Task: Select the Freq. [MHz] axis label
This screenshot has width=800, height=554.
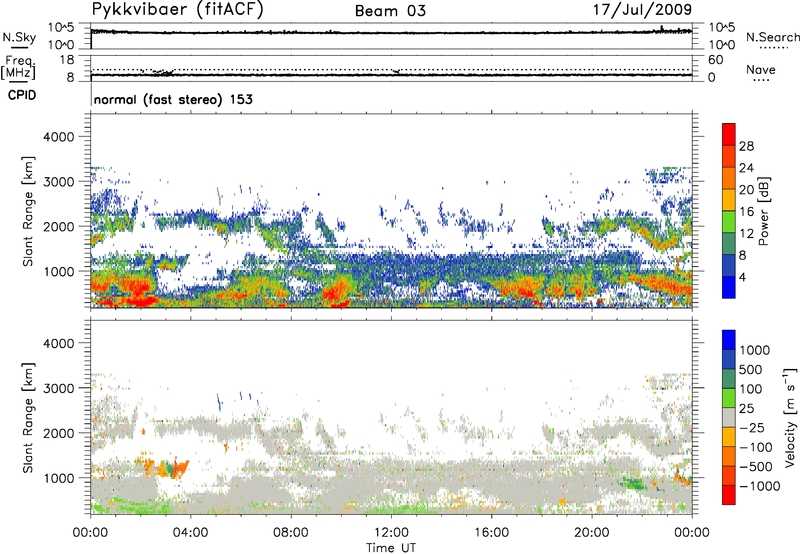Action: click(18, 67)
